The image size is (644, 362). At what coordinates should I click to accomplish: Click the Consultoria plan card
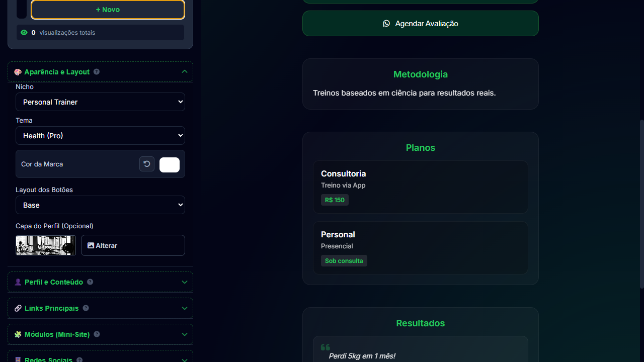click(x=420, y=187)
